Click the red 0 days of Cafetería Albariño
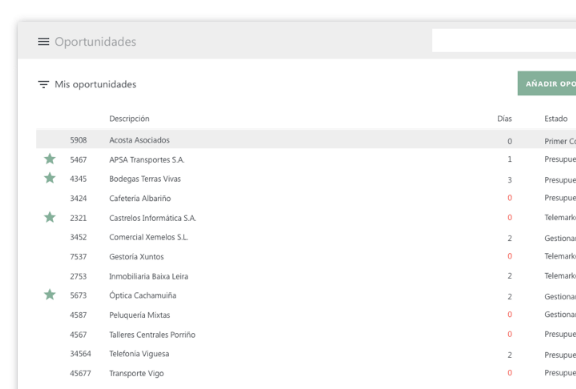 pyautogui.click(x=510, y=198)
